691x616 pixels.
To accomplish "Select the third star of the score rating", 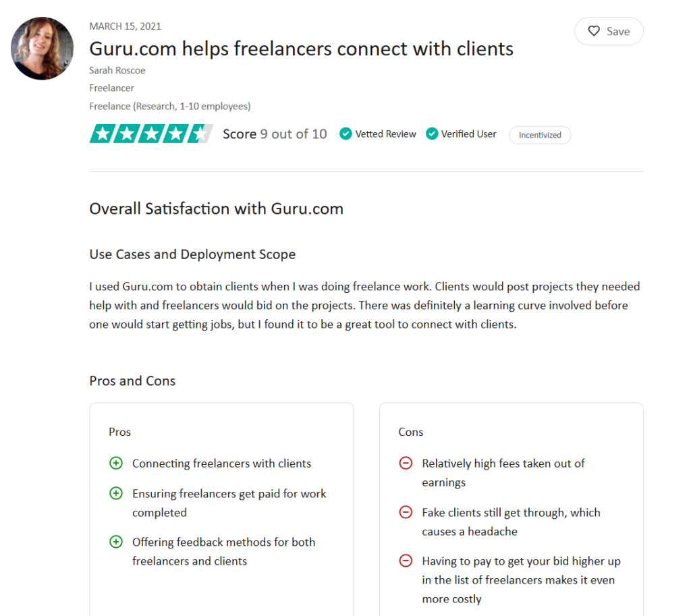I will 150,134.
